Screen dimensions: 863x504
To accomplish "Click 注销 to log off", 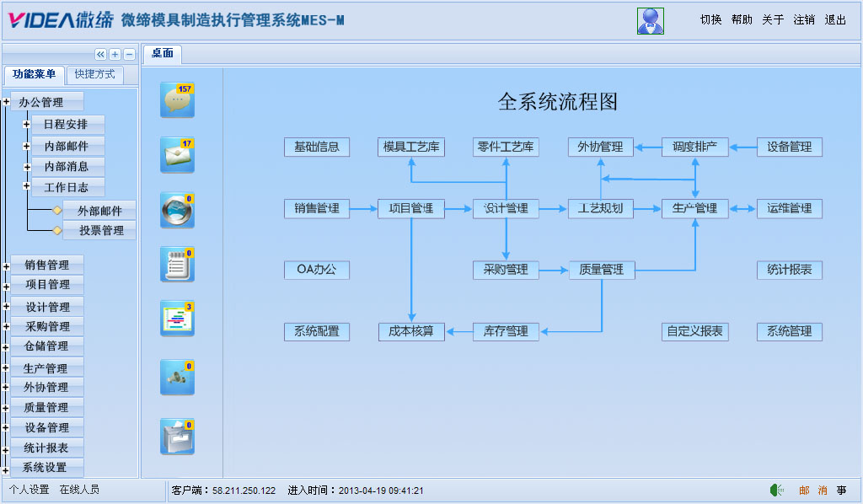I will click(804, 20).
